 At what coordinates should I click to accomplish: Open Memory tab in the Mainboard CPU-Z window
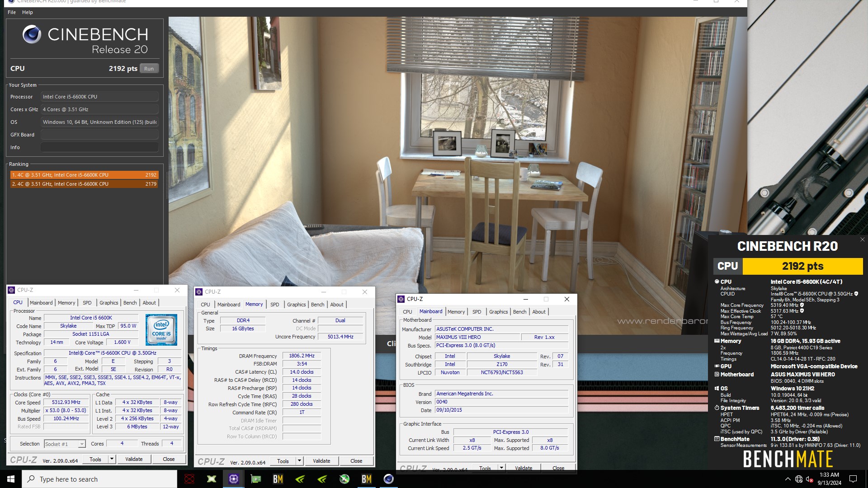456,312
